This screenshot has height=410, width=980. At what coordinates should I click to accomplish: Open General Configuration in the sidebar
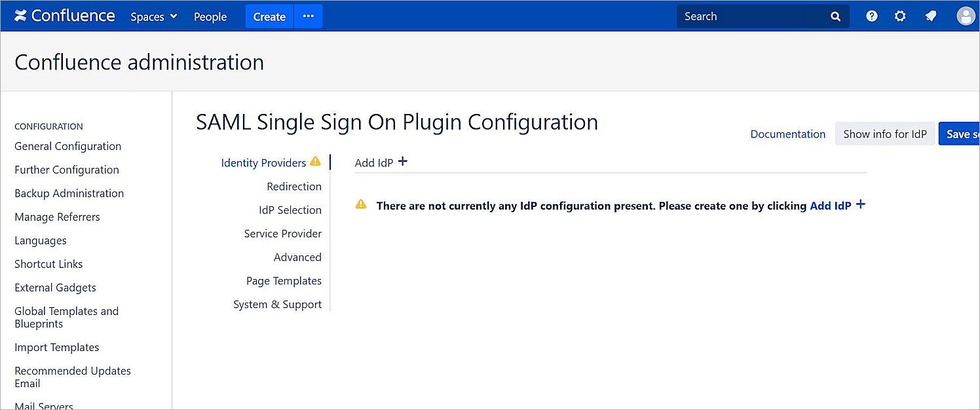click(67, 146)
